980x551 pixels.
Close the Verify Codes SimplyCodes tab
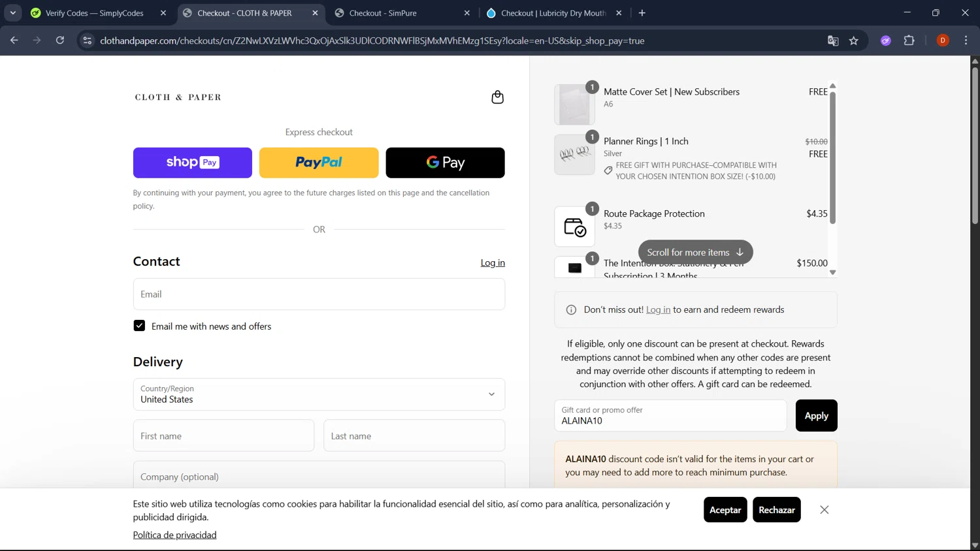163,13
